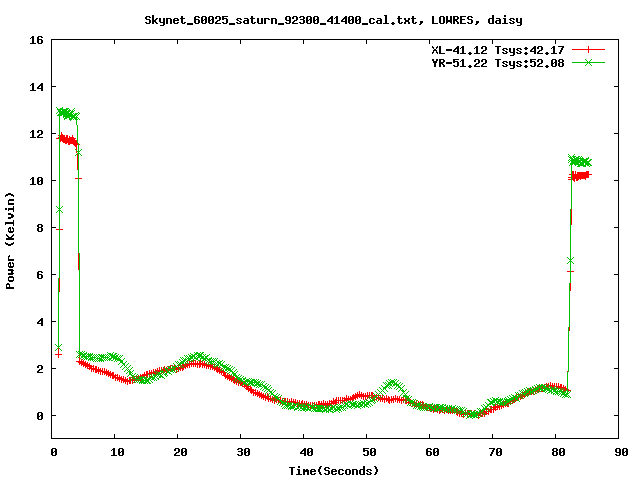Click the x-axis tick label 60
640x480 pixels.
(x=433, y=452)
